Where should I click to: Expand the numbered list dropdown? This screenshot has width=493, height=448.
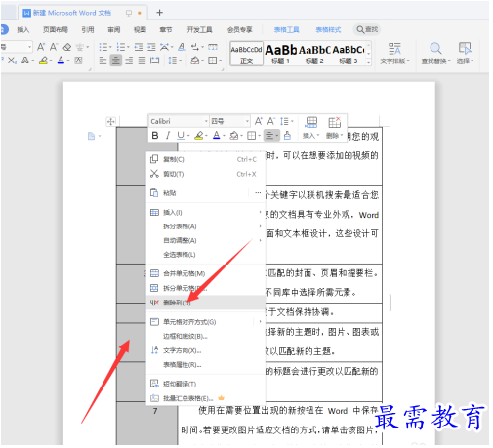pos(128,48)
